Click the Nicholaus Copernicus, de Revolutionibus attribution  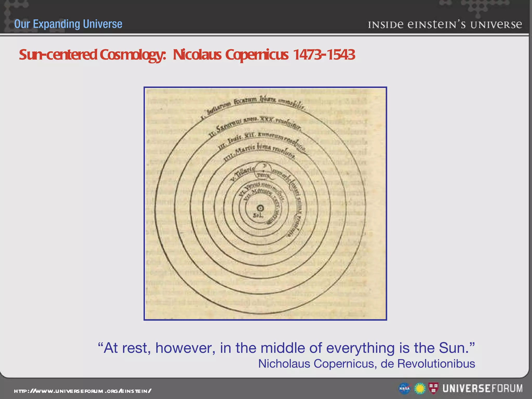[x=367, y=363]
